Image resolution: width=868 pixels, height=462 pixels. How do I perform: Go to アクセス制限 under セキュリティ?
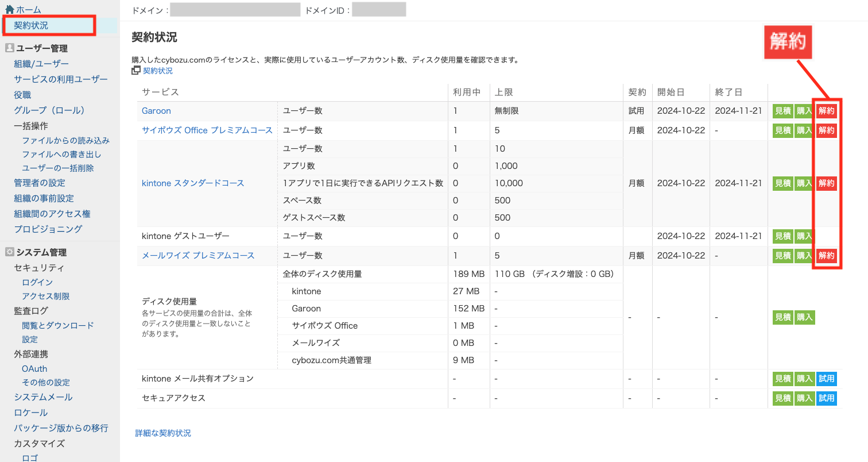[x=46, y=297]
